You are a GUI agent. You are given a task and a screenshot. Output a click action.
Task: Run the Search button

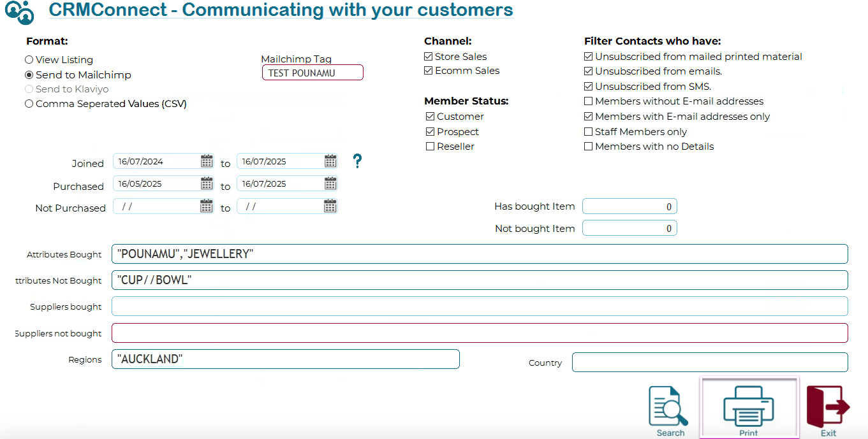point(669,411)
